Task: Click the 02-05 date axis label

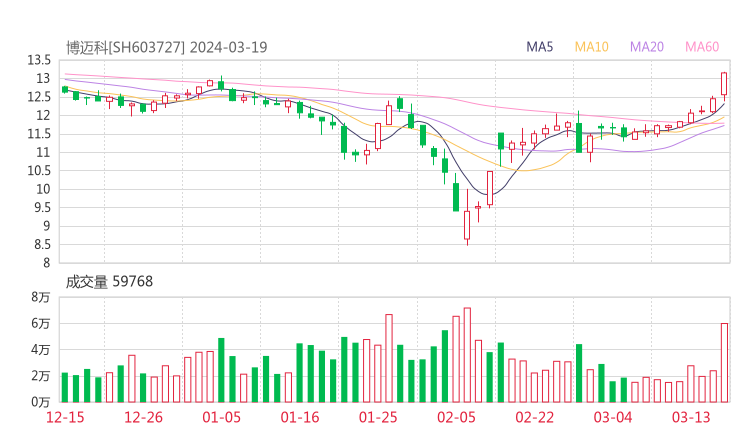Action: 456,417
